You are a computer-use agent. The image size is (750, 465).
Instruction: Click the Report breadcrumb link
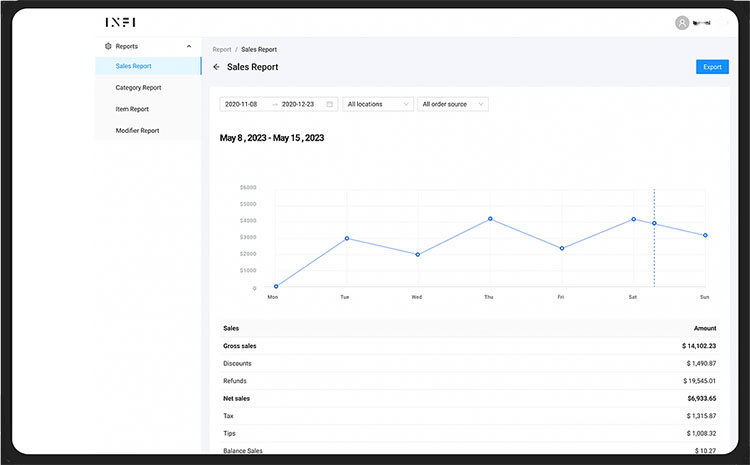(x=221, y=49)
